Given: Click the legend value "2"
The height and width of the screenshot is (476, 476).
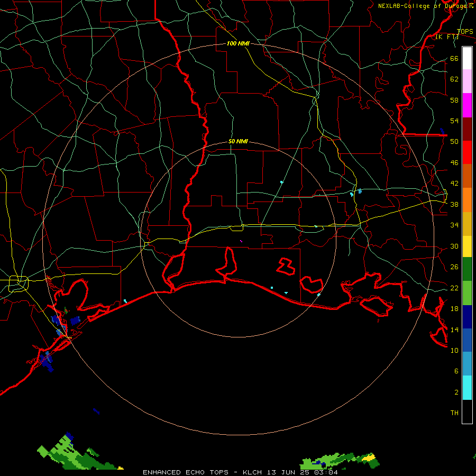Looking at the screenshot, I should [456, 392].
